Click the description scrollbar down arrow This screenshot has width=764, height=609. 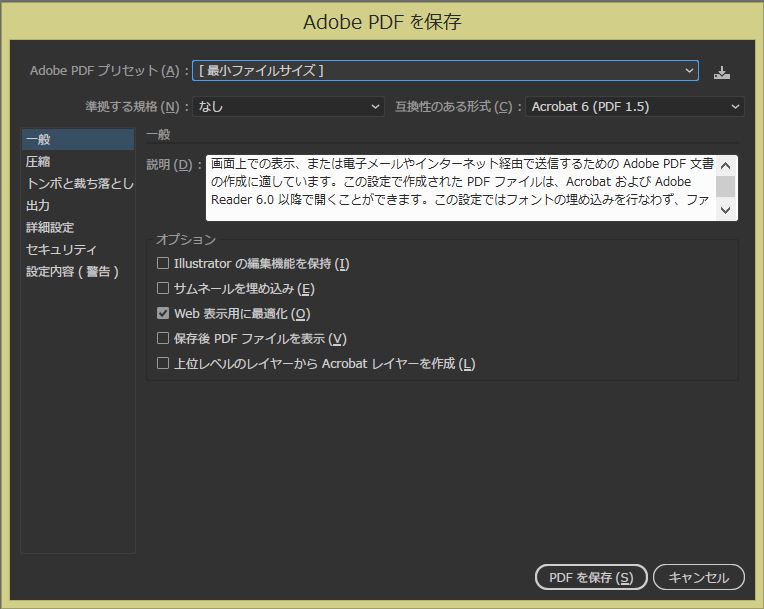[x=726, y=210]
